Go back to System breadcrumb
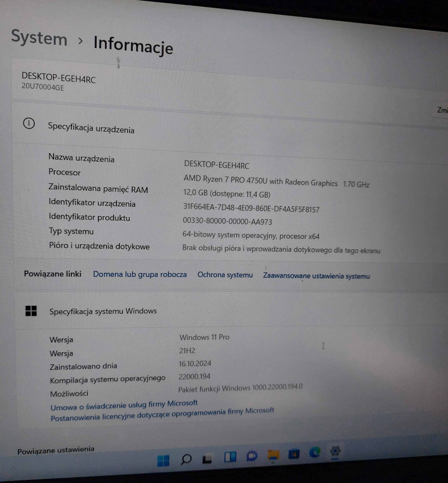This screenshot has width=448, height=483. 39,38
